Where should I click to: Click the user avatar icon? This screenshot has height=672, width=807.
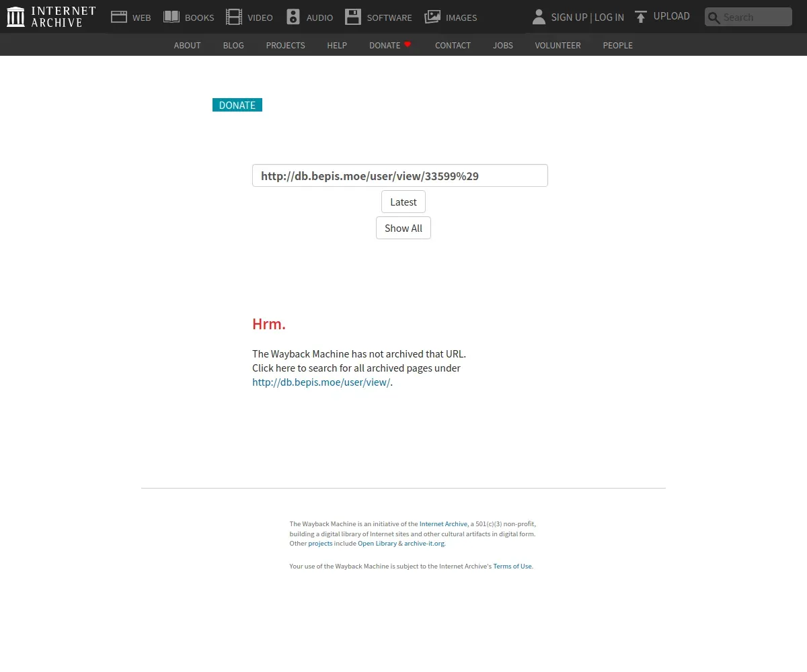tap(539, 17)
